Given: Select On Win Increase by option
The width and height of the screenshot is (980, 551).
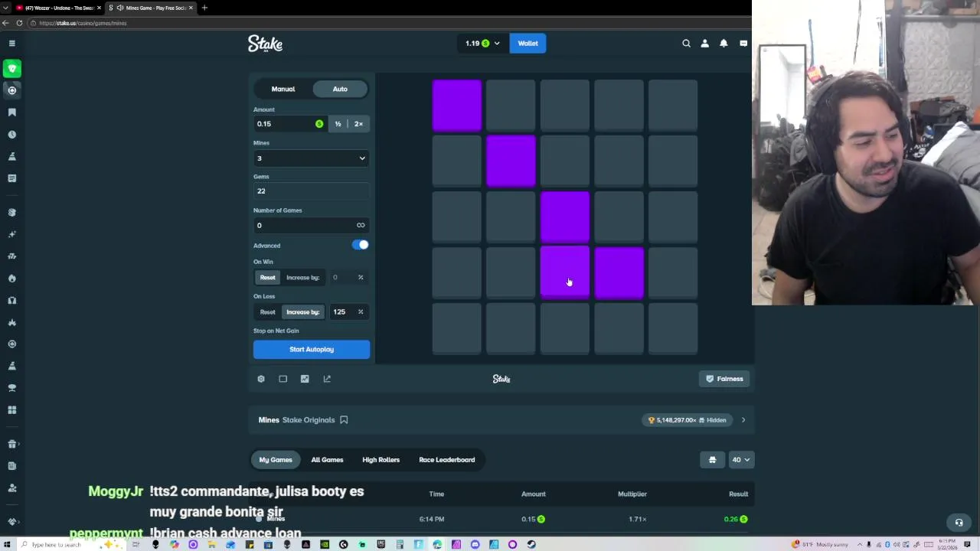Looking at the screenshot, I should point(302,277).
